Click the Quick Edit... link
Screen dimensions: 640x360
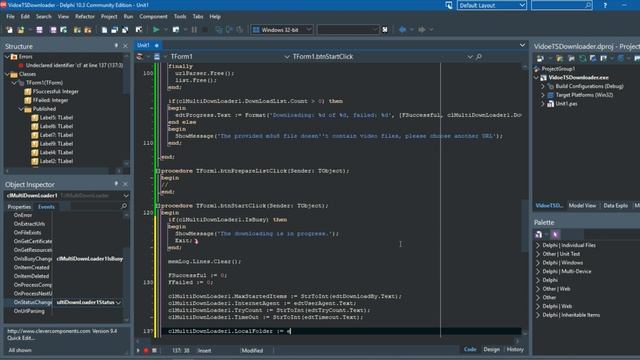(21, 338)
